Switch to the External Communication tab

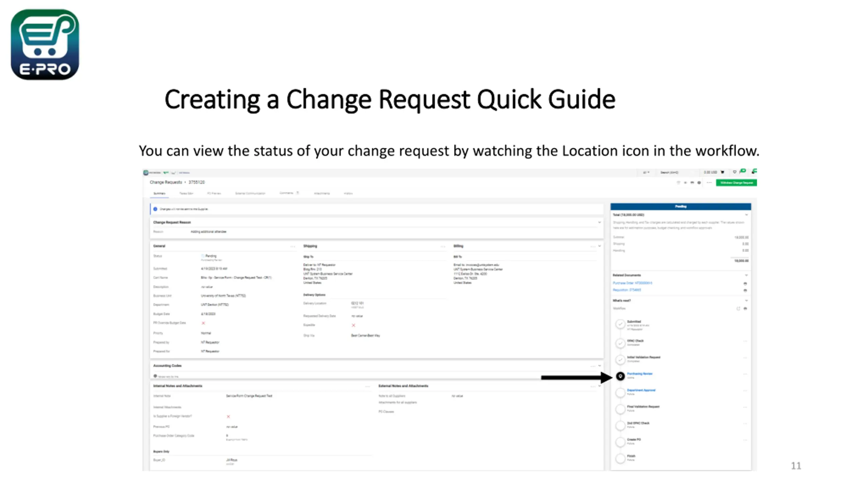click(250, 194)
